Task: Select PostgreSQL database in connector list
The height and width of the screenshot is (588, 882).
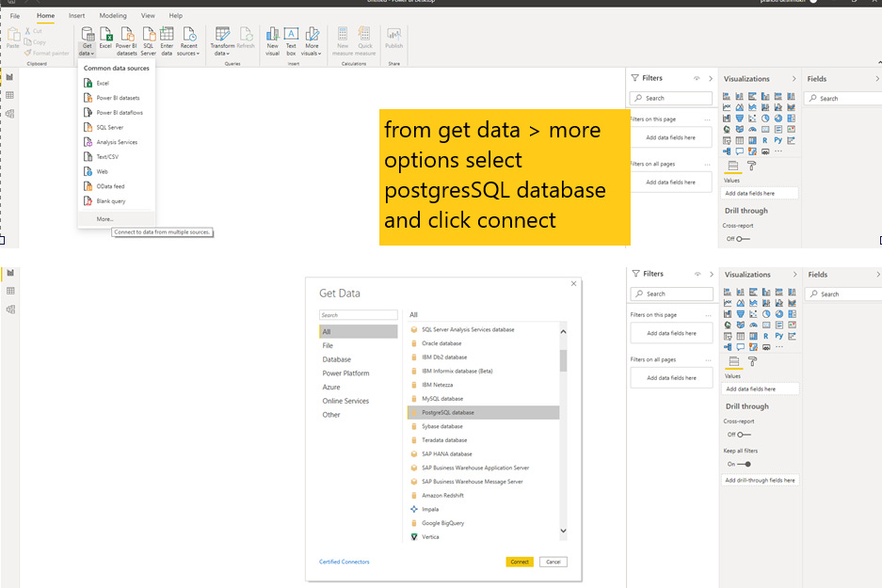Action: 483,413
